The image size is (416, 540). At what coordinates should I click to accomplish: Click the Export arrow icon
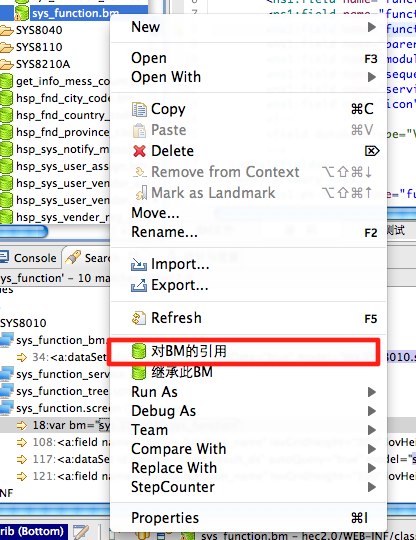[139, 285]
